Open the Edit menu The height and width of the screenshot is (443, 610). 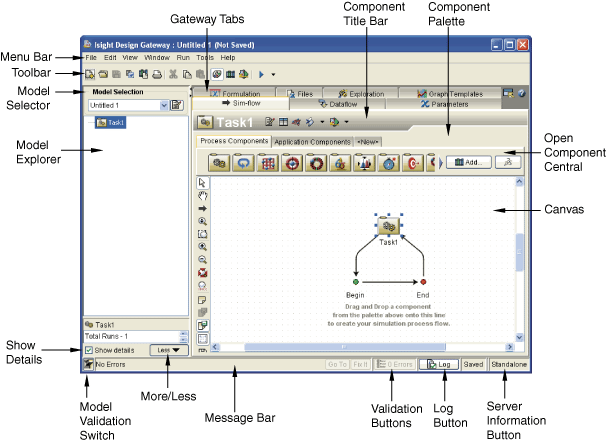click(x=110, y=58)
